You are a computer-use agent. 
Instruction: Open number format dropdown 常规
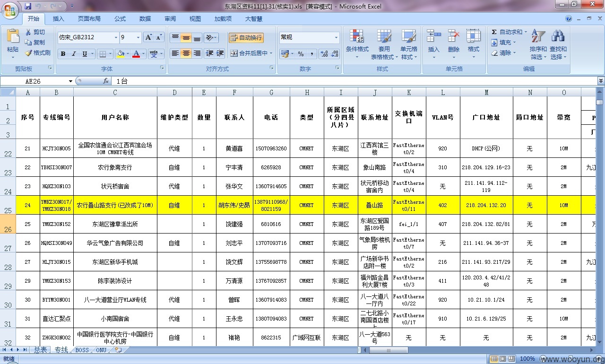[x=337, y=37]
